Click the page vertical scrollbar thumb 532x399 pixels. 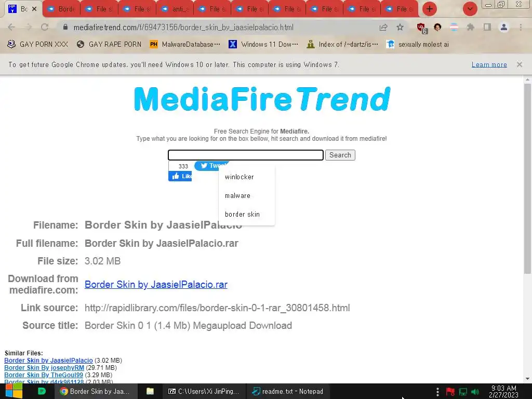coord(527,179)
